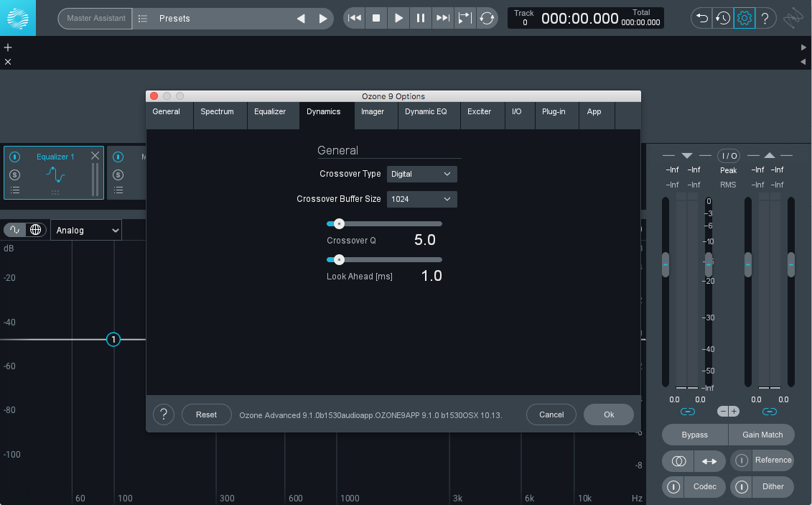Click the Gain Match button

pyautogui.click(x=762, y=435)
